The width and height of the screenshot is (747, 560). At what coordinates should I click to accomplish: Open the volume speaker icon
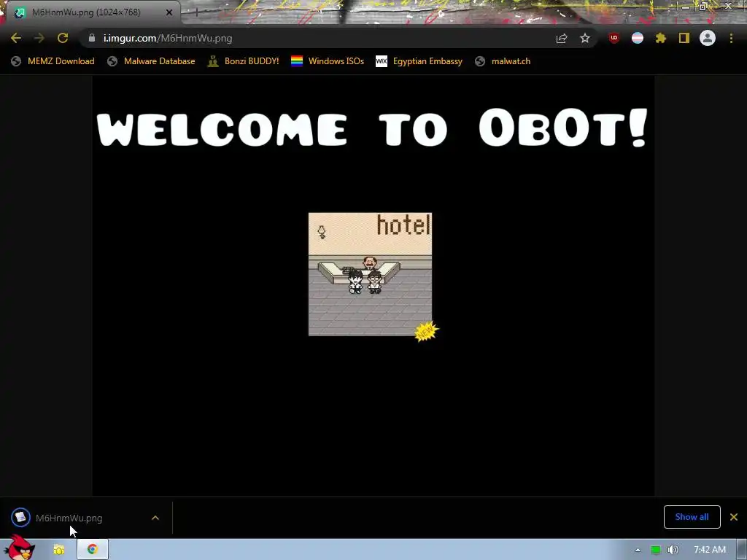point(673,550)
